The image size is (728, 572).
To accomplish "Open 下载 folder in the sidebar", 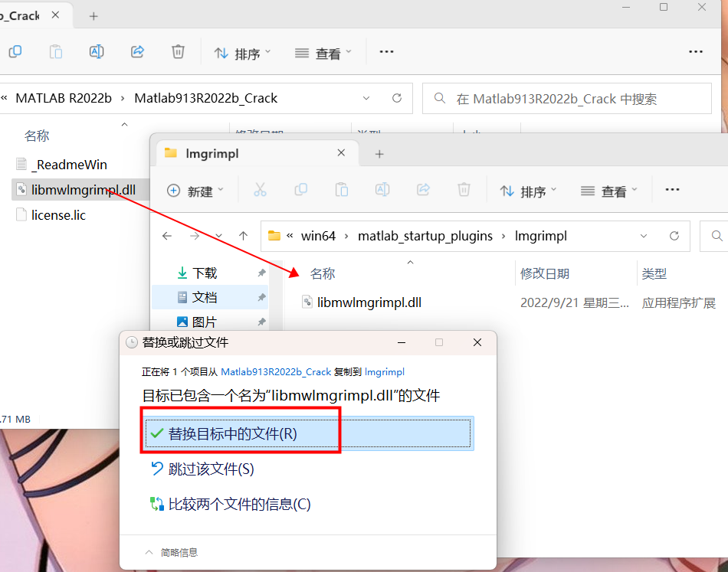I will [204, 273].
